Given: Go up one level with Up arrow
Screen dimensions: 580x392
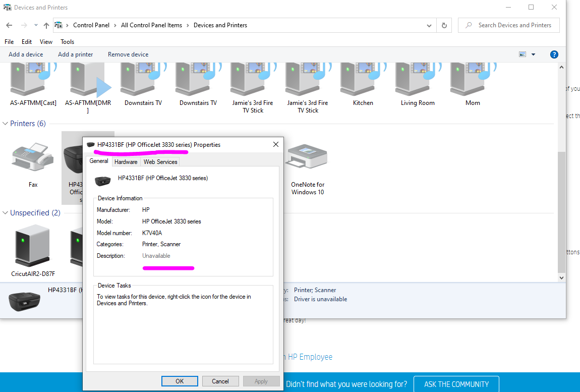Looking at the screenshot, I should coord(46,25).
